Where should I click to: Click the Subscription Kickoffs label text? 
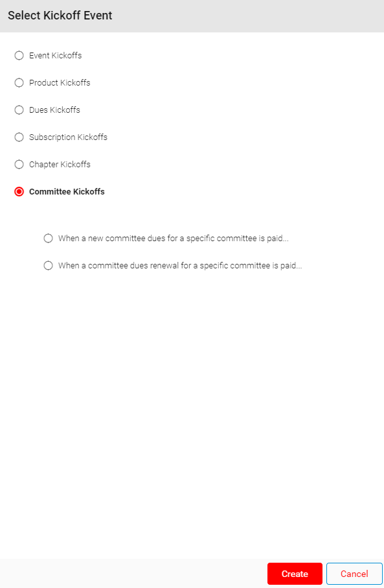pos(68,137)
